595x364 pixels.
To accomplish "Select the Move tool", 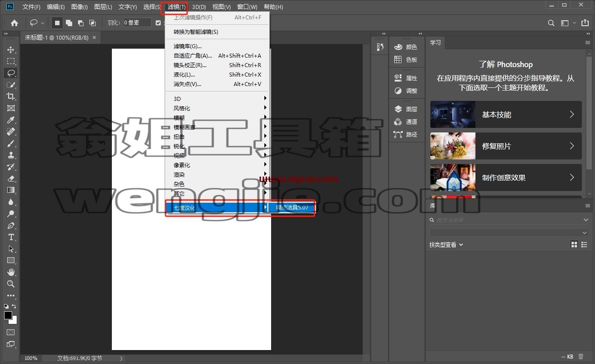I will pos(11,50).
